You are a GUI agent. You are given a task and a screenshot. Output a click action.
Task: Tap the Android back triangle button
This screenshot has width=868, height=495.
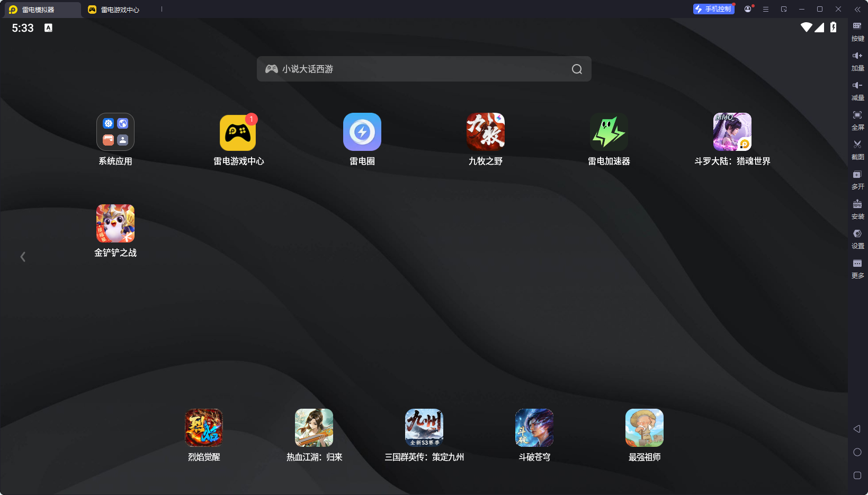pos(857,429)
